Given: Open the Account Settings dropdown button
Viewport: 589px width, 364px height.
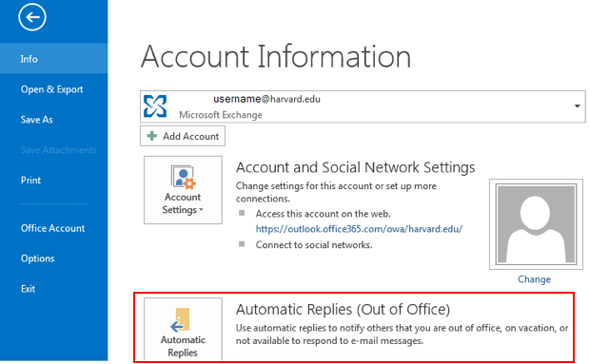Looking at the screenshot, I should [183, 190].
